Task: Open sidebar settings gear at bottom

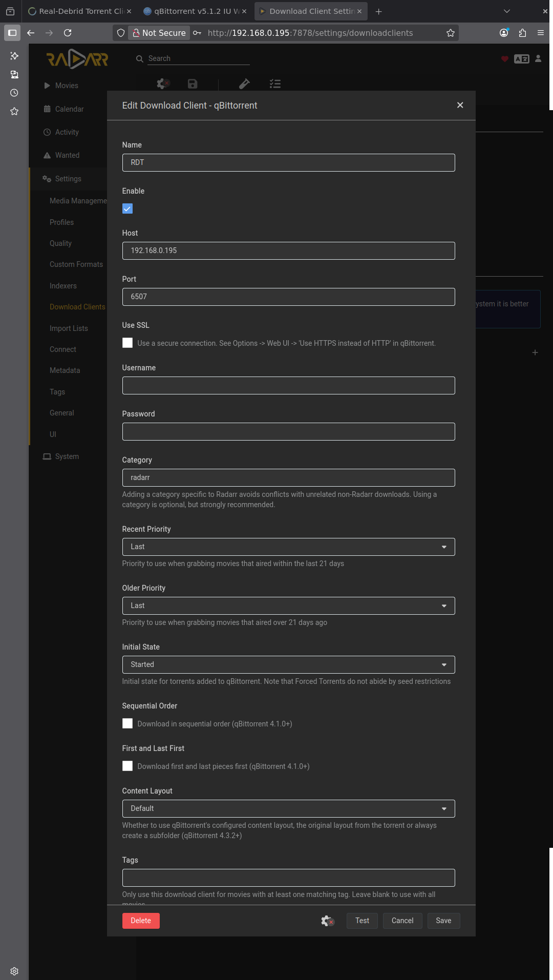Action: (14, 971)
